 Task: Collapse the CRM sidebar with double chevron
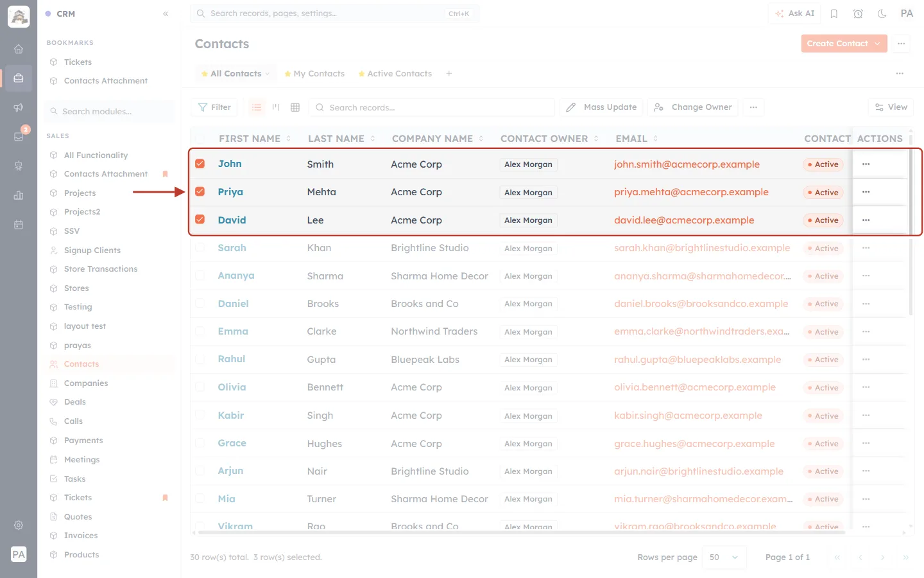tap(166, 13)
